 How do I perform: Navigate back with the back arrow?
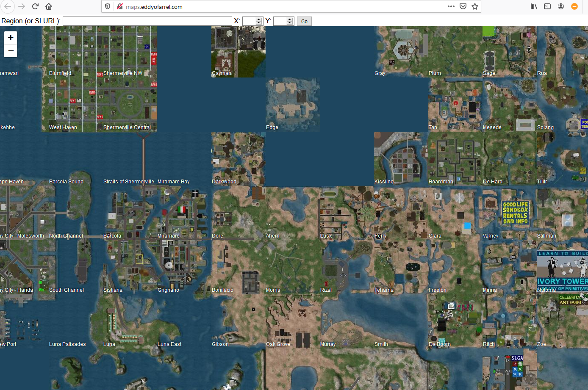[8, 6]
